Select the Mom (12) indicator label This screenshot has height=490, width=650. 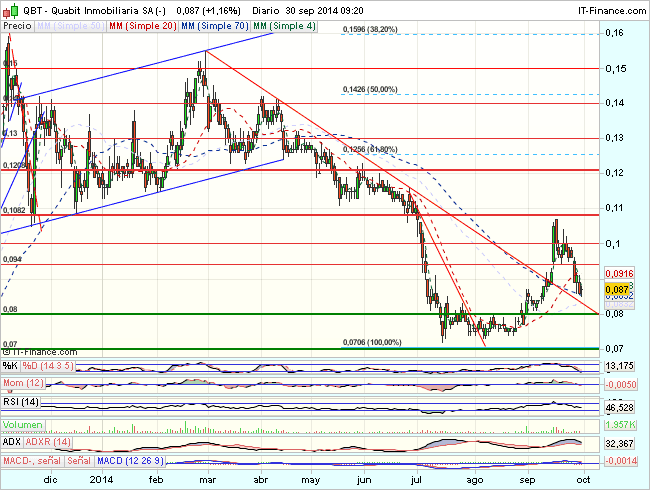coord(24,383)
